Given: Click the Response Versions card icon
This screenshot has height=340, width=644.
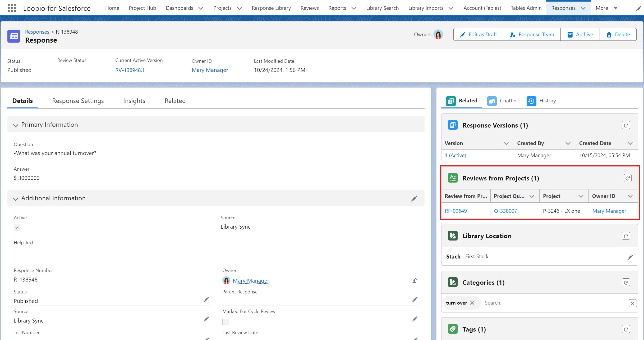Looking at the screenshot, I should click(453, 125).
